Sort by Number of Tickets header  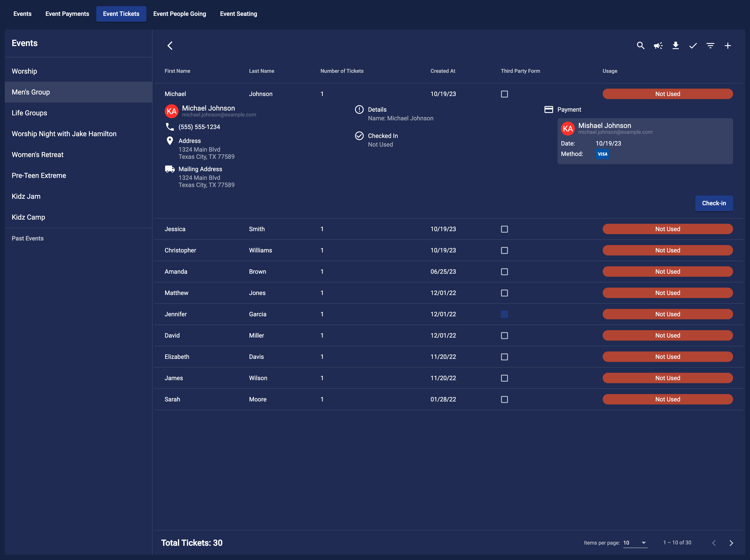[x=342, y=71]
